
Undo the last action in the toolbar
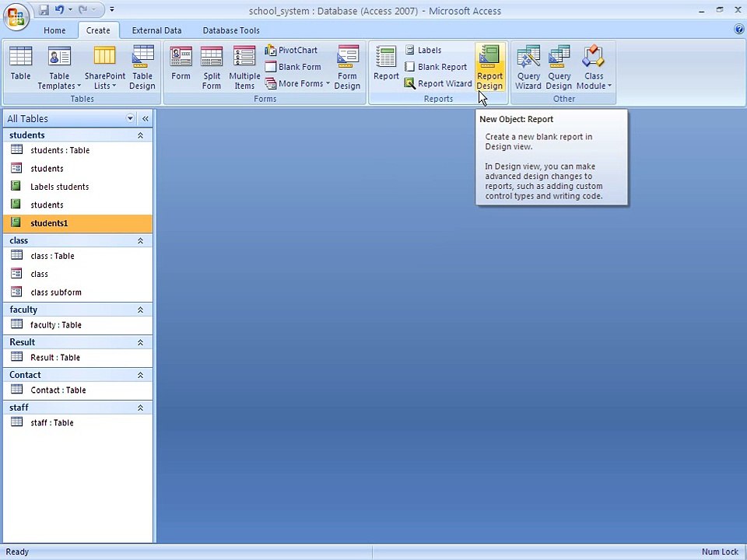point(60,9)
